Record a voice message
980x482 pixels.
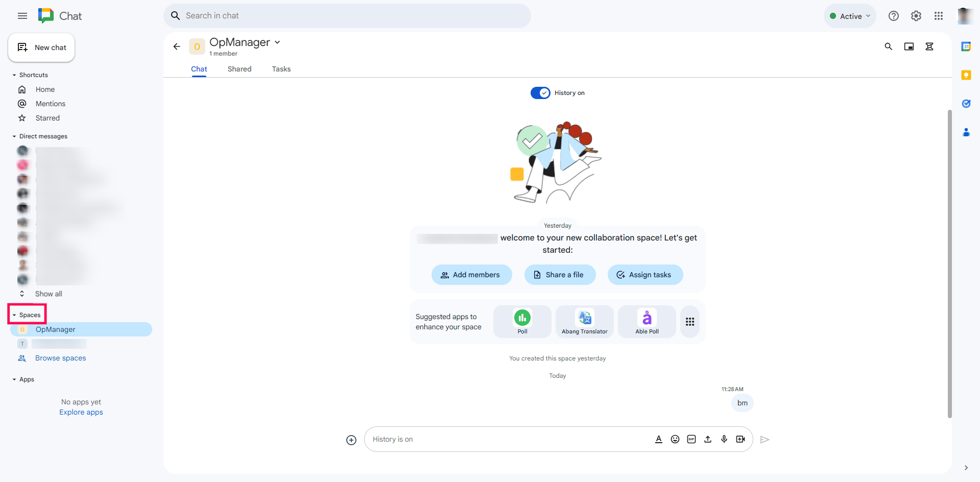[x=724, y=439]
